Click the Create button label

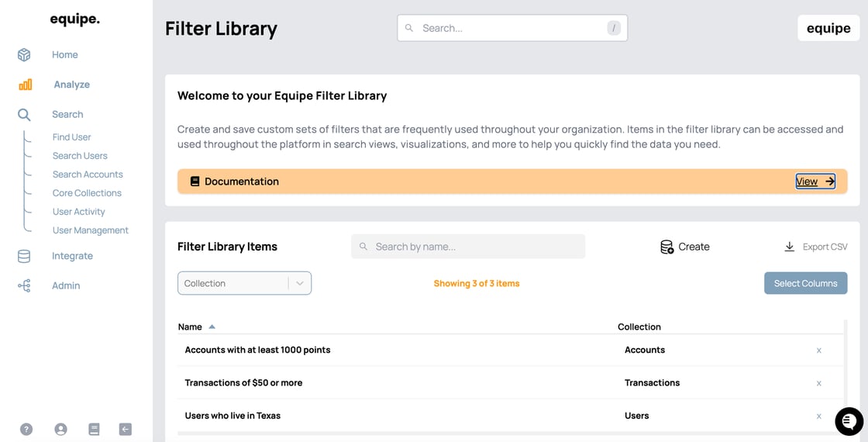694,247
